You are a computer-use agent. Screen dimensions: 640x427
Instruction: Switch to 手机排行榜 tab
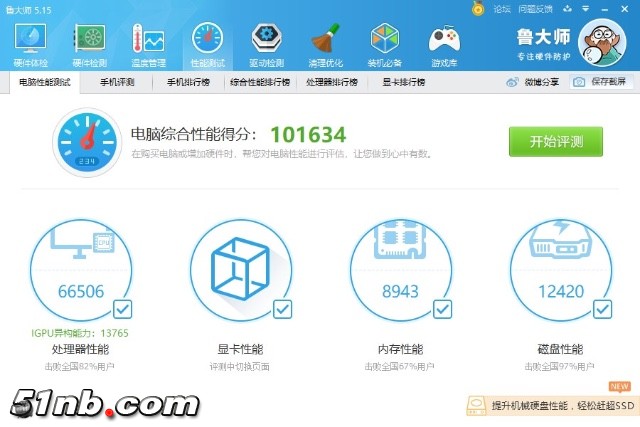tap(188, 82)
